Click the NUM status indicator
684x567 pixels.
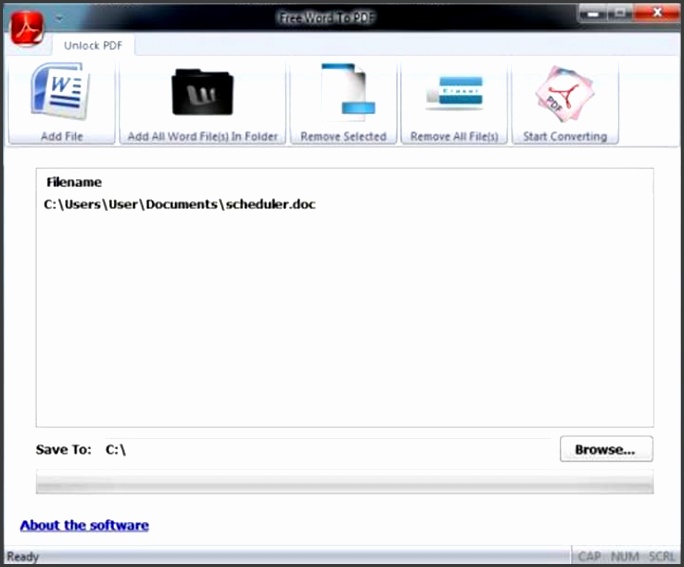625,557
